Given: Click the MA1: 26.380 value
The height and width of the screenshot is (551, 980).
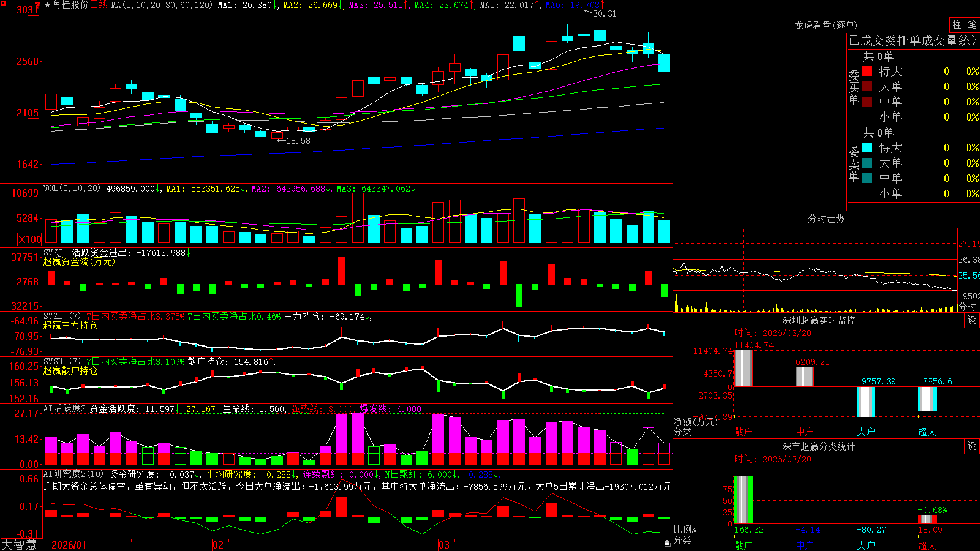Looking at the screenshot, I should click(248, 5).
